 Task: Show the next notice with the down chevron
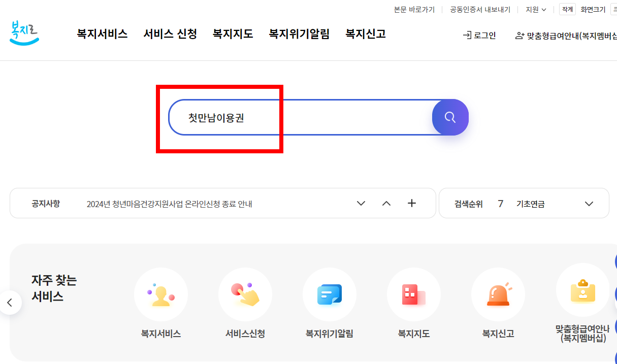point(361,204)
